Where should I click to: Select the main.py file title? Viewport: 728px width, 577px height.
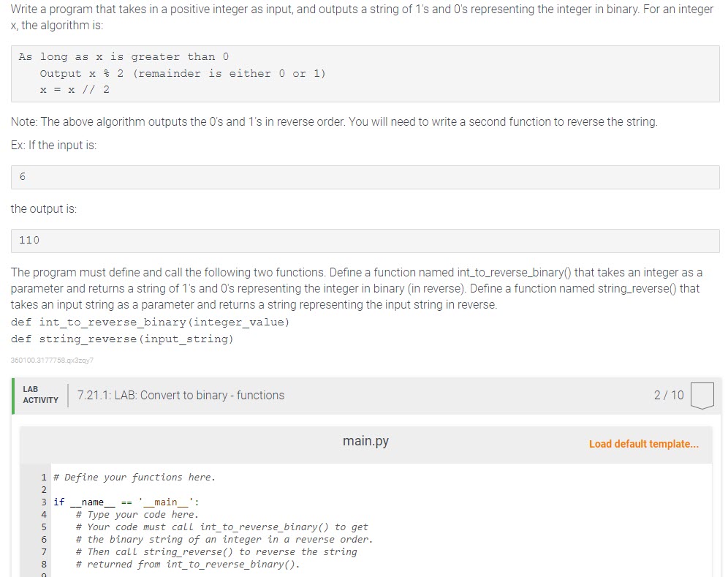point(365,441)
